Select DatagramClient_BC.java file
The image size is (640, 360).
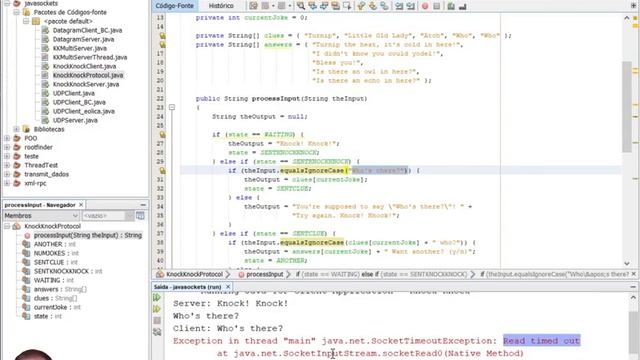[x=87, y=31]
